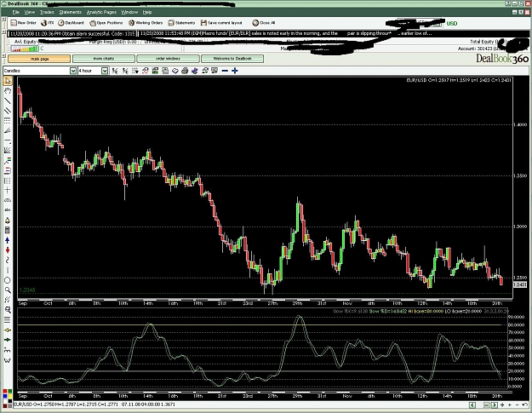The width and height of the screenshot is (532, 413).
Task: Click the print chart icon
Action: 185,71
